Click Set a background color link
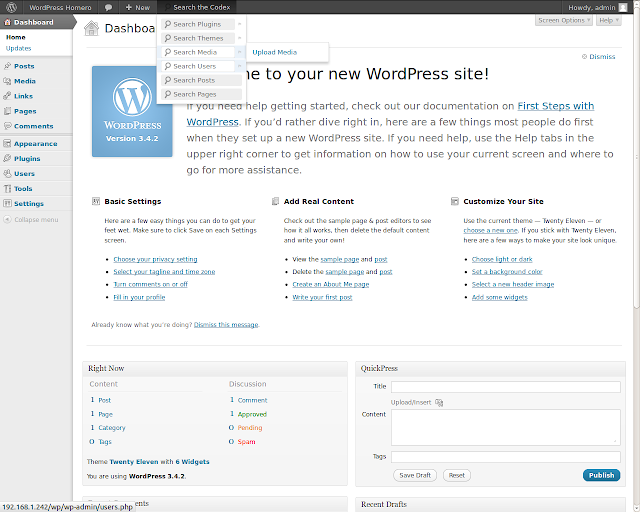This screenshot has width=640, height=512. click(507, 272)
